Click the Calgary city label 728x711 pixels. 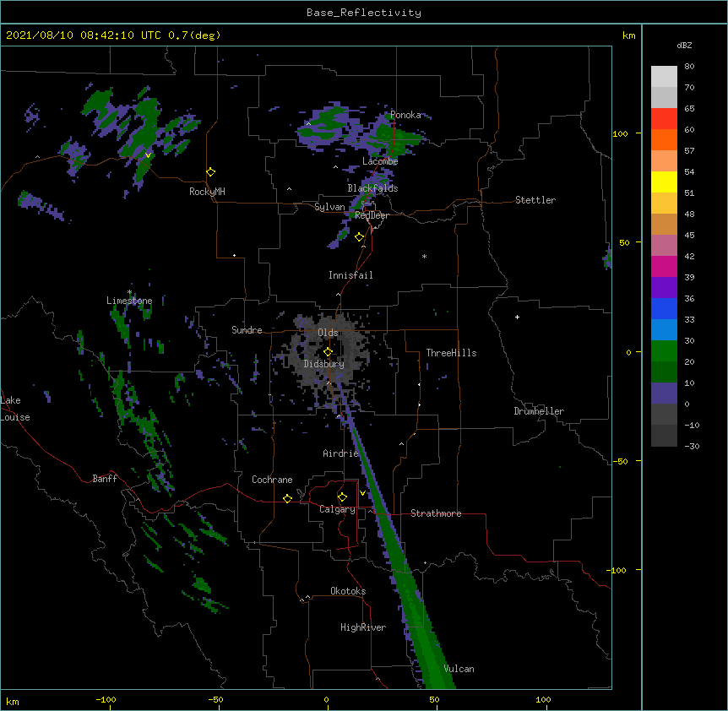tap(338, 509)
